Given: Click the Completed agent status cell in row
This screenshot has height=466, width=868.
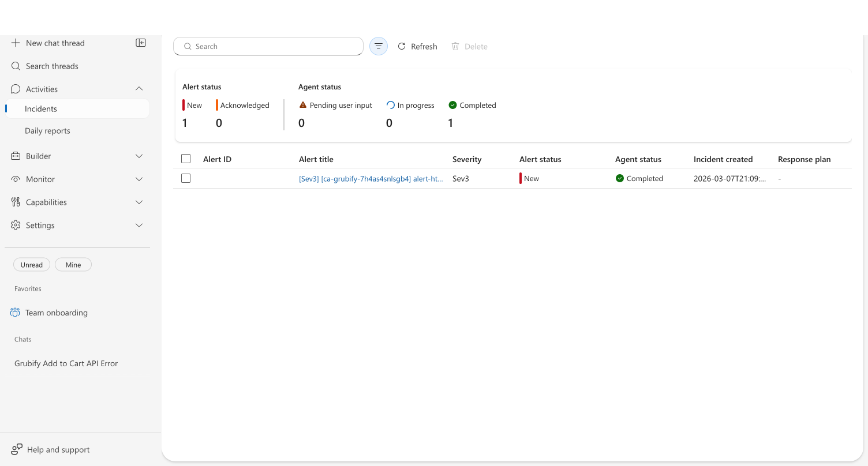Looking at the screenshot, I should click(x=639, y=179).
